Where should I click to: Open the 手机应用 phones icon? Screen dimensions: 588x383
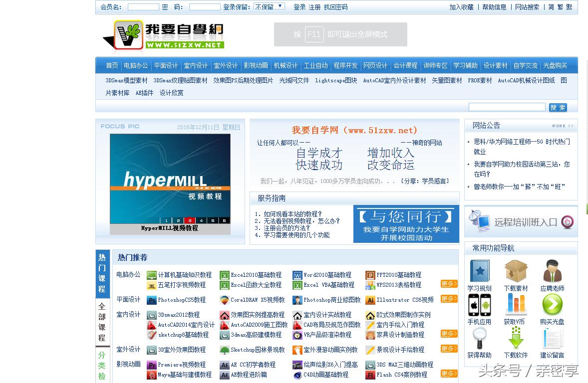480,305
